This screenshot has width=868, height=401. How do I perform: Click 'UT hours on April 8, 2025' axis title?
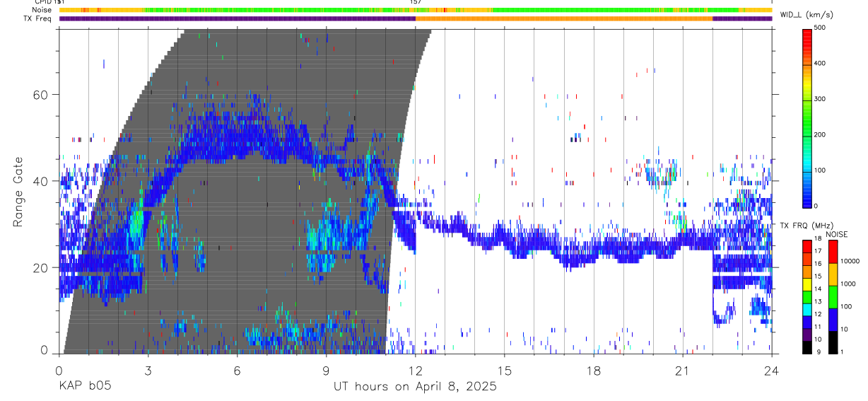[416, 387]
